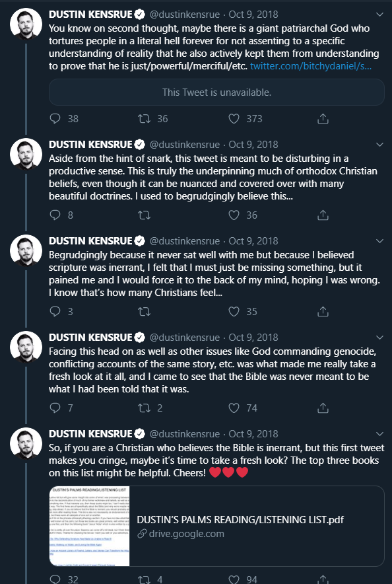Expand the menu chevron on 'Aside from the hint' tweet

pos(379,145)
